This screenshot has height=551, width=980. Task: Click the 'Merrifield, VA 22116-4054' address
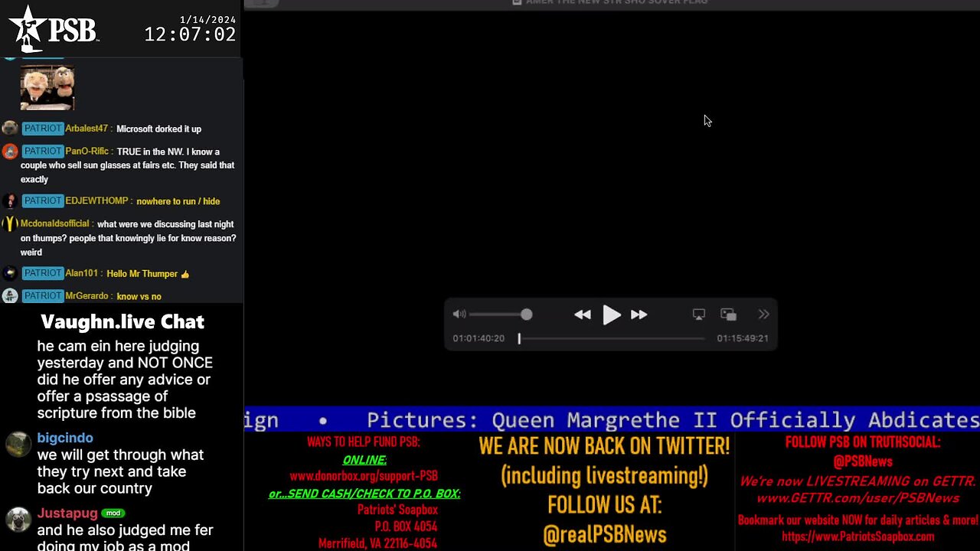[377, 543]
